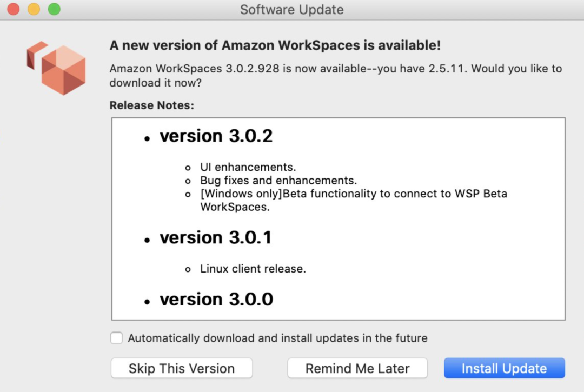
Task: Enable automatically download and install updates checkbox
Action: tap(116, 337)
